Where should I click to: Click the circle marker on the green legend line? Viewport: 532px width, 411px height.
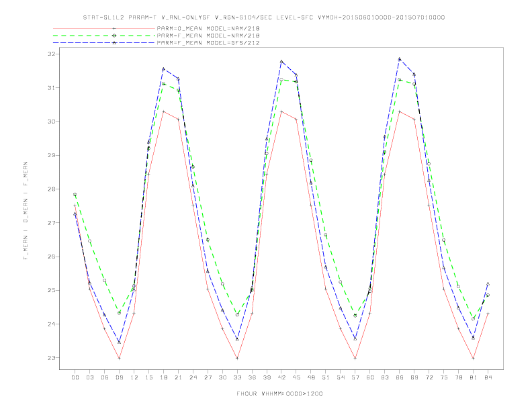tap(114, 36)
